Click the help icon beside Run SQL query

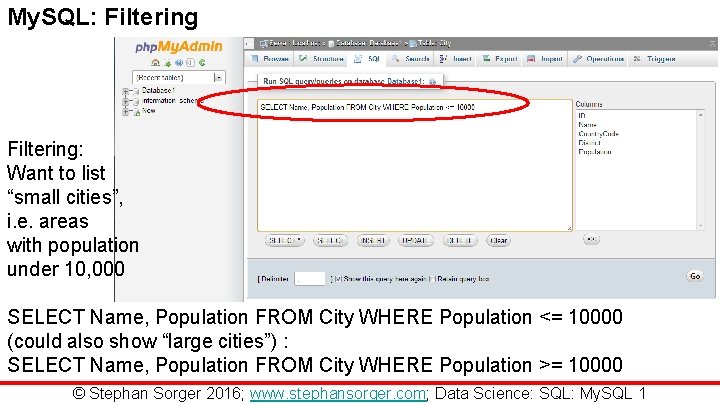click(432, 81)
